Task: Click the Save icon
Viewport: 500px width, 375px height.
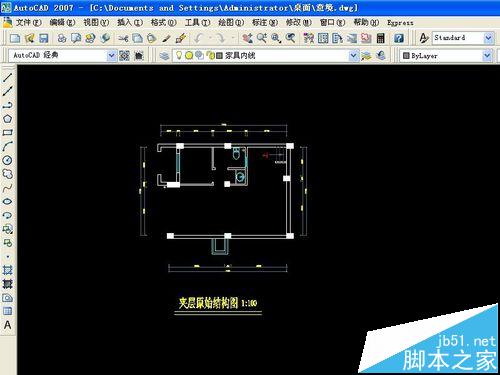Action: pos(44,38)
